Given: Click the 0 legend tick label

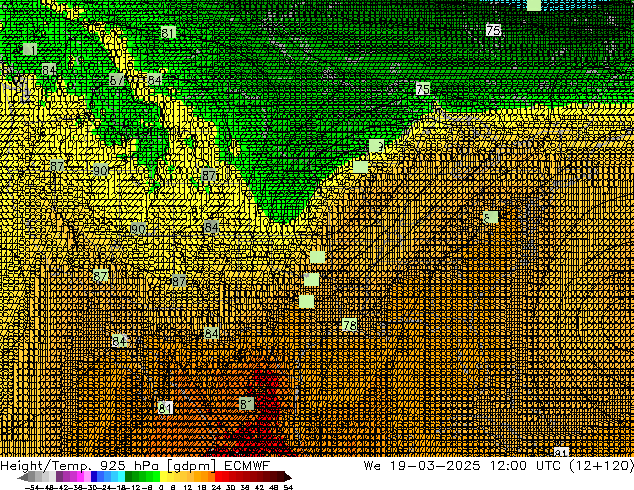Looking at the screenshot, I should tap(161, 487).
